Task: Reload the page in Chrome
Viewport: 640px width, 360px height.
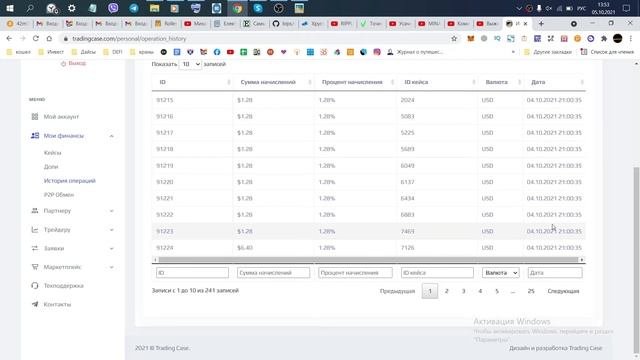Action: pos(36,38)
